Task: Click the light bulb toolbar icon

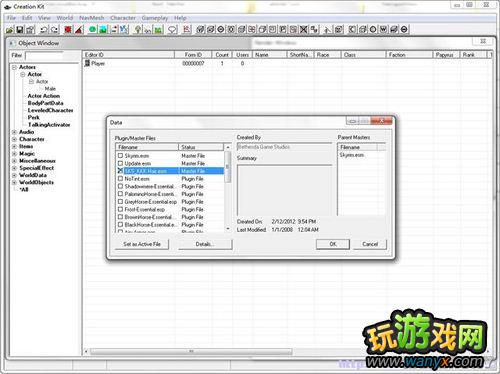Action: 137,30
